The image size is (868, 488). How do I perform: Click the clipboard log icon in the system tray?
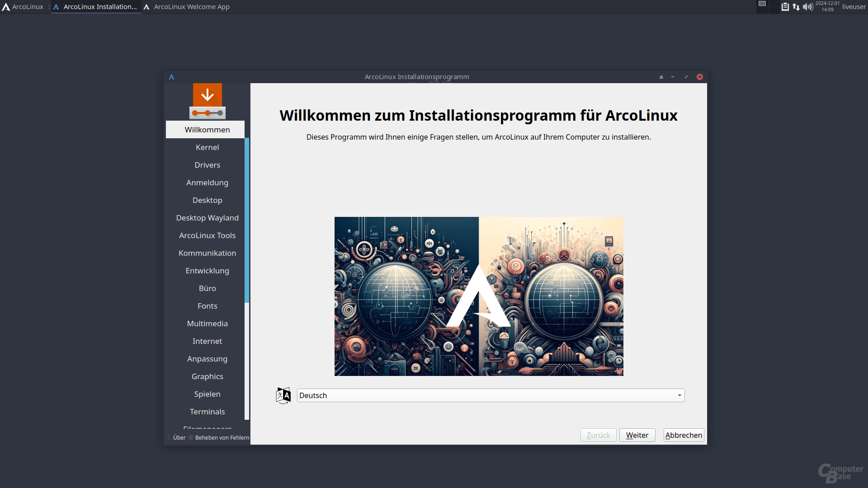point(785,7)
